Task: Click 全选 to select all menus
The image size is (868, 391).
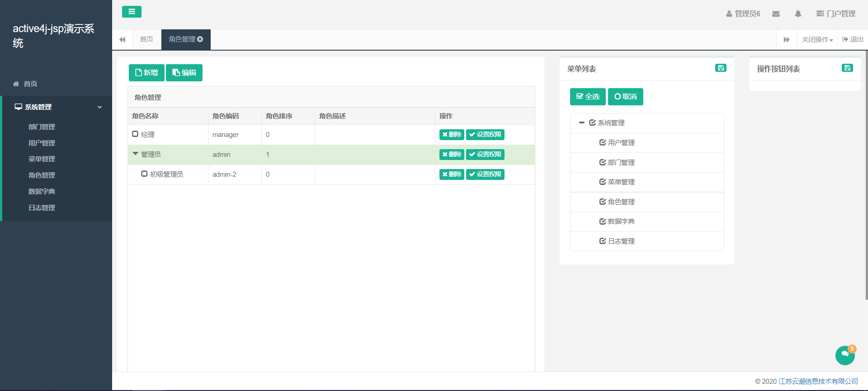Action: click(x=588, y=97)
